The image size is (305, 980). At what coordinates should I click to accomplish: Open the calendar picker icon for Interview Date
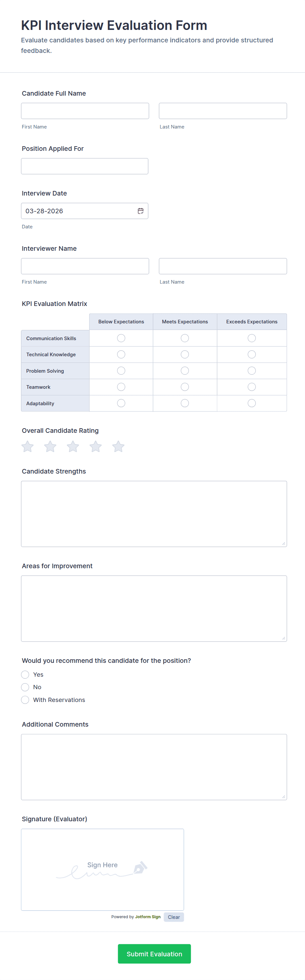(141, 211)
